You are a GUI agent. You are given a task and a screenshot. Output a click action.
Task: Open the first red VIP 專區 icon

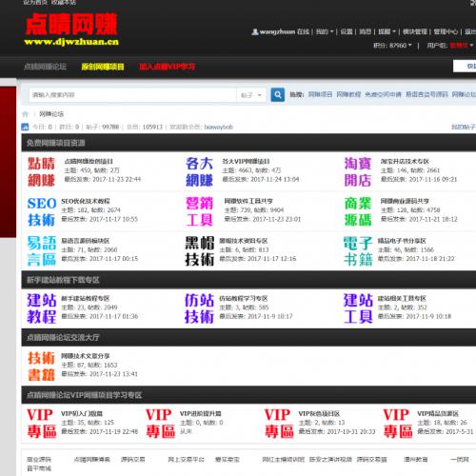[42, 424]
